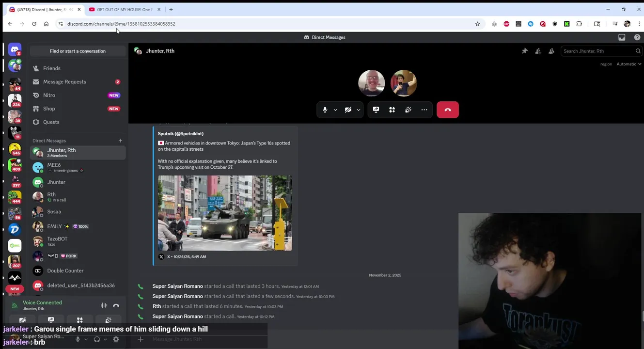Share your screen in call controls
This screenshot has height=349, width=644.
pos(376,110)
